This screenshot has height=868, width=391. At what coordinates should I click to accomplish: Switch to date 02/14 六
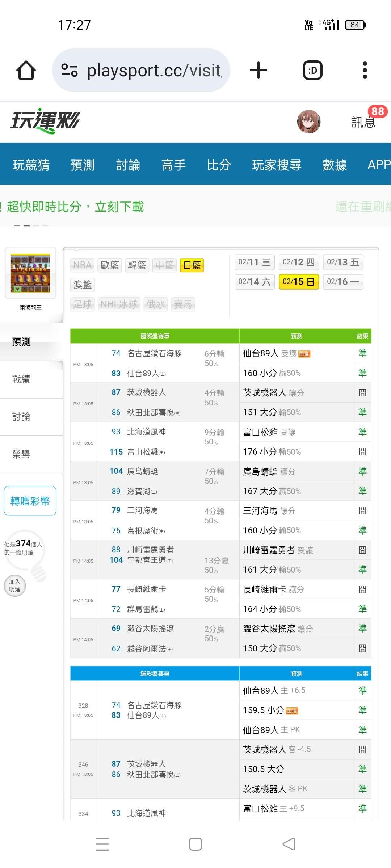coord(255,282)
